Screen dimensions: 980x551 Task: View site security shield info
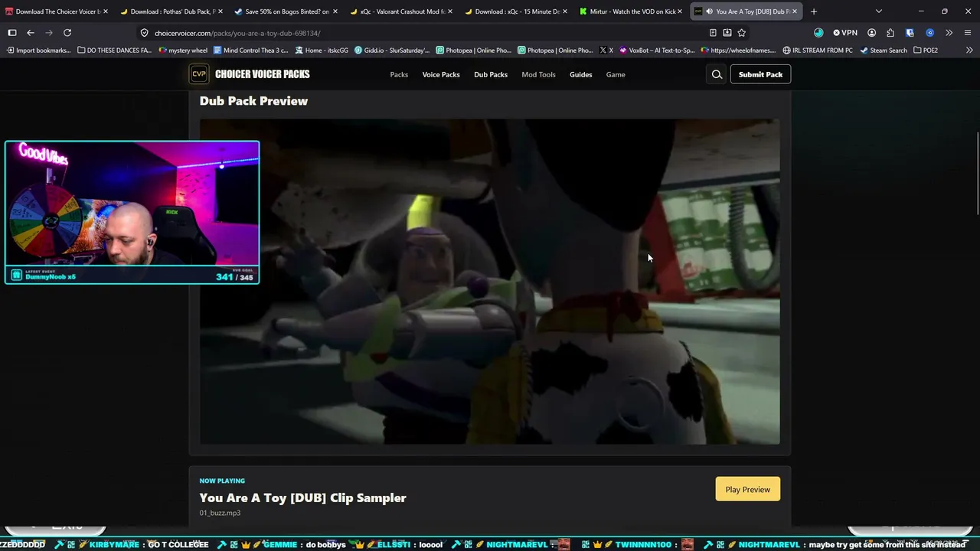click(144, 33)
